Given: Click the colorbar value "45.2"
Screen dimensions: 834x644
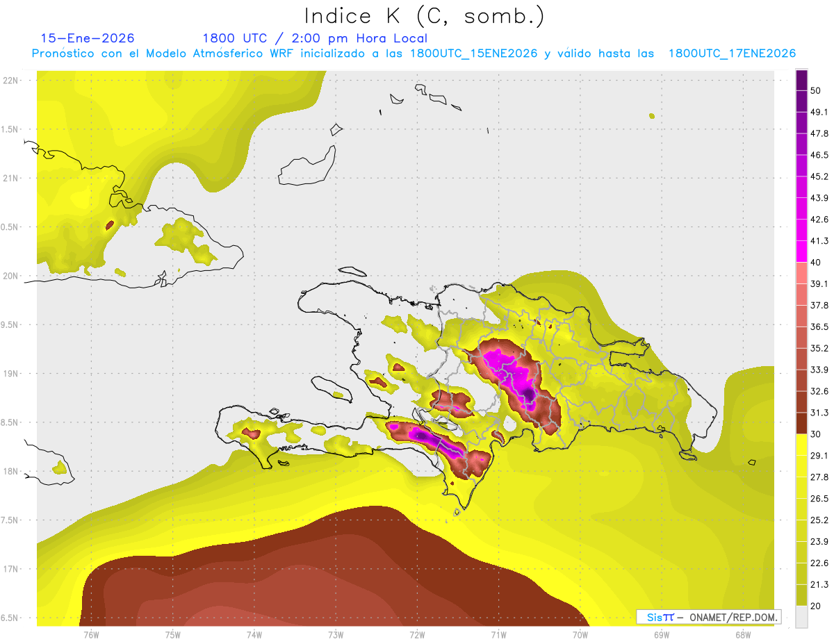Looking at the screenshot, I should pyautogui.click(x=819, y=176).
